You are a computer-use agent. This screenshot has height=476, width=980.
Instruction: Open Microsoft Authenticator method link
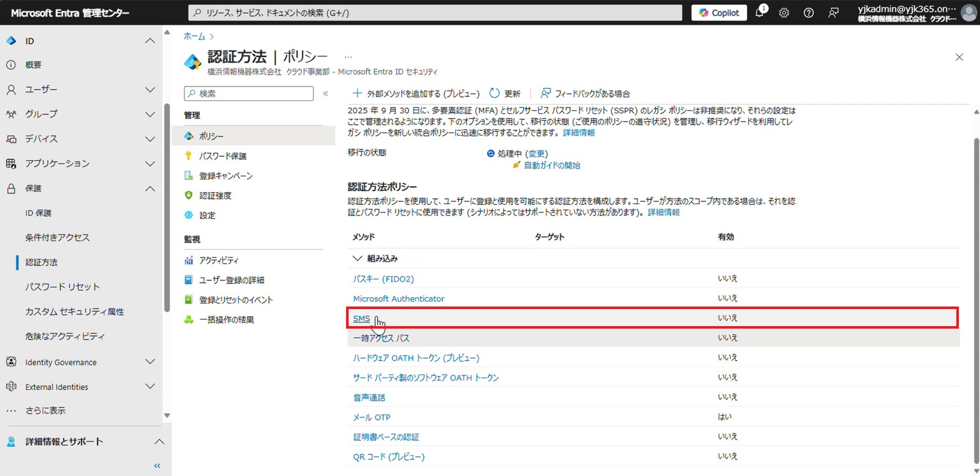pos(398,299)
